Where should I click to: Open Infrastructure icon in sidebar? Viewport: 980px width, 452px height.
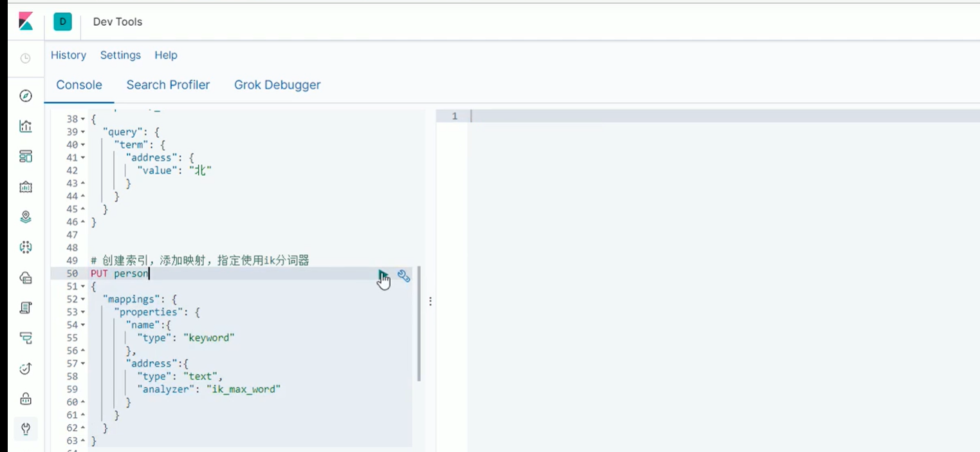(26, 278)
